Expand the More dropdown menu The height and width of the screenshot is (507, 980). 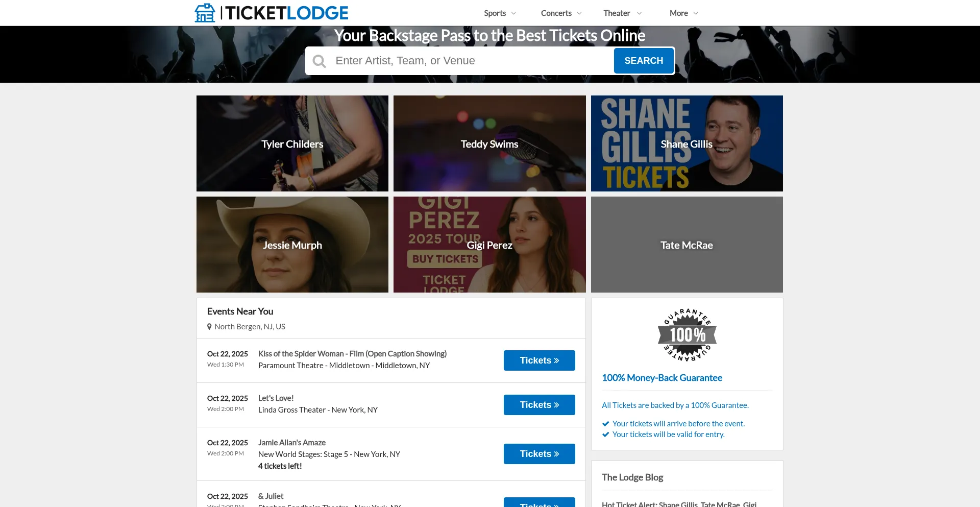coord(683,13)
